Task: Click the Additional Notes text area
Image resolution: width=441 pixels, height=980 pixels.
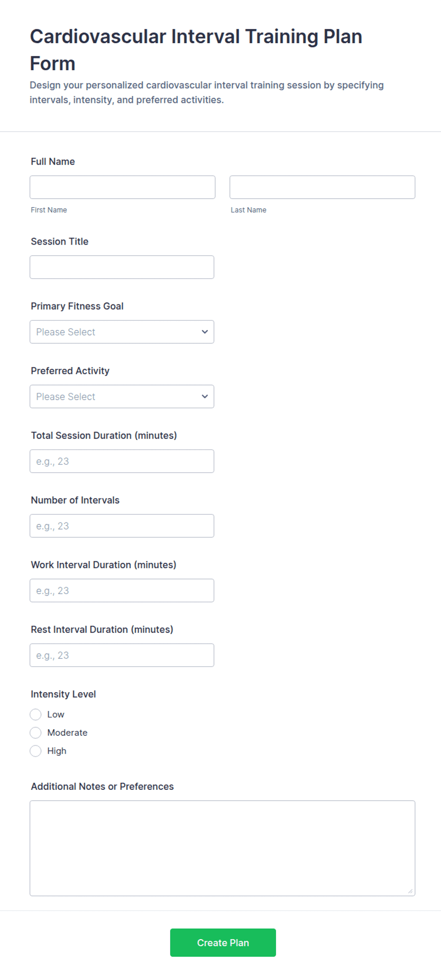Action: (x=222, y=848)
